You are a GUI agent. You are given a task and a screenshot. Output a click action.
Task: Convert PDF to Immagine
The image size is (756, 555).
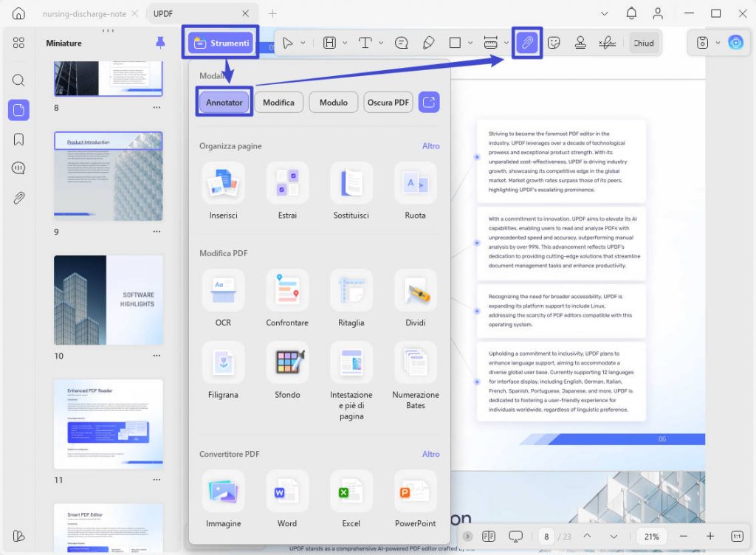point(223,499)
